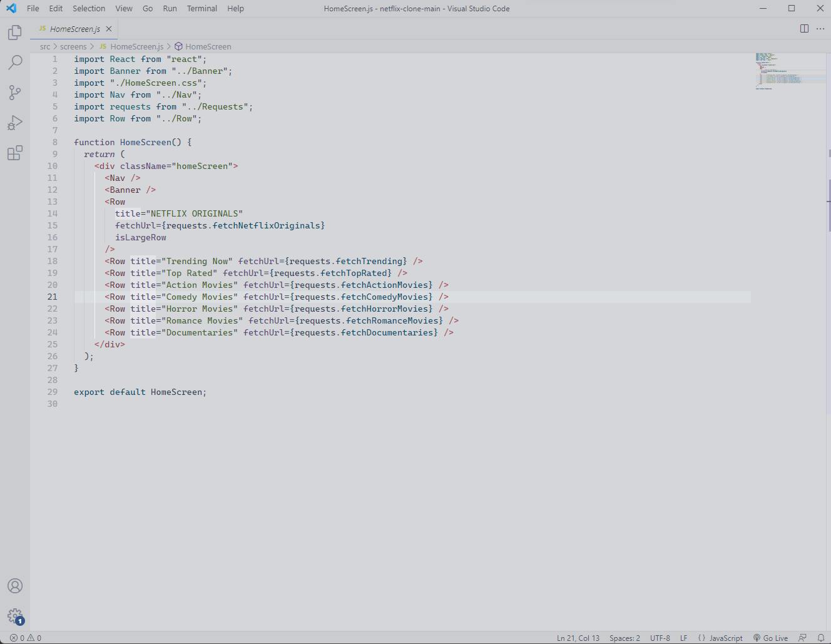831x644 pixels.
Task: Click the Split Editor Right icon
Action: [804, 29]
